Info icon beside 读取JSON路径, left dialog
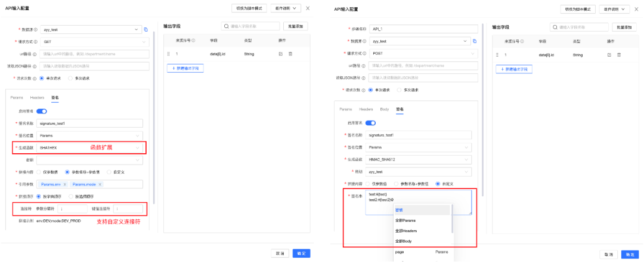 pos(35,66)
